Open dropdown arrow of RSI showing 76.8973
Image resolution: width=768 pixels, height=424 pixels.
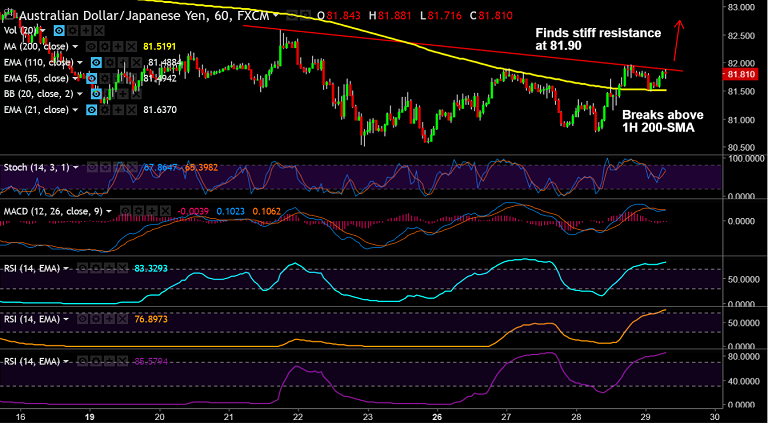66,319
